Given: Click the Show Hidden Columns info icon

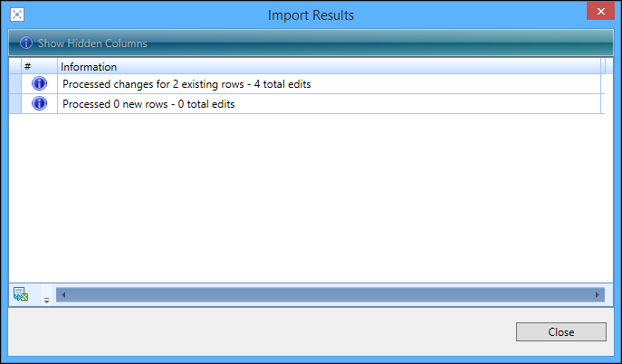Looking at the screenshot, I should (26, 43).
